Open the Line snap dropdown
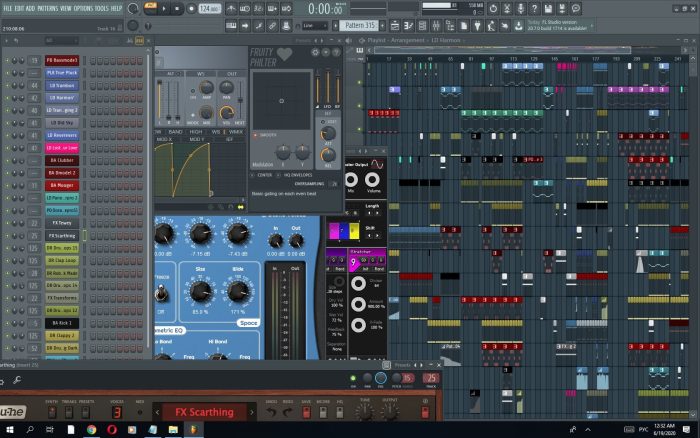Image resolution: width=700 pixels, height=438 pixels. coord(314,26)
